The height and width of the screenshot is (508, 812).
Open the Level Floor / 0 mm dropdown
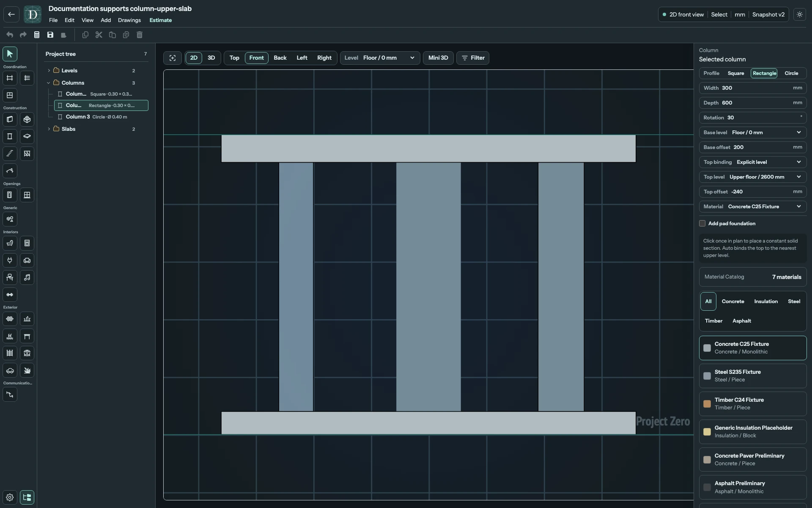[x=380, y=58]
